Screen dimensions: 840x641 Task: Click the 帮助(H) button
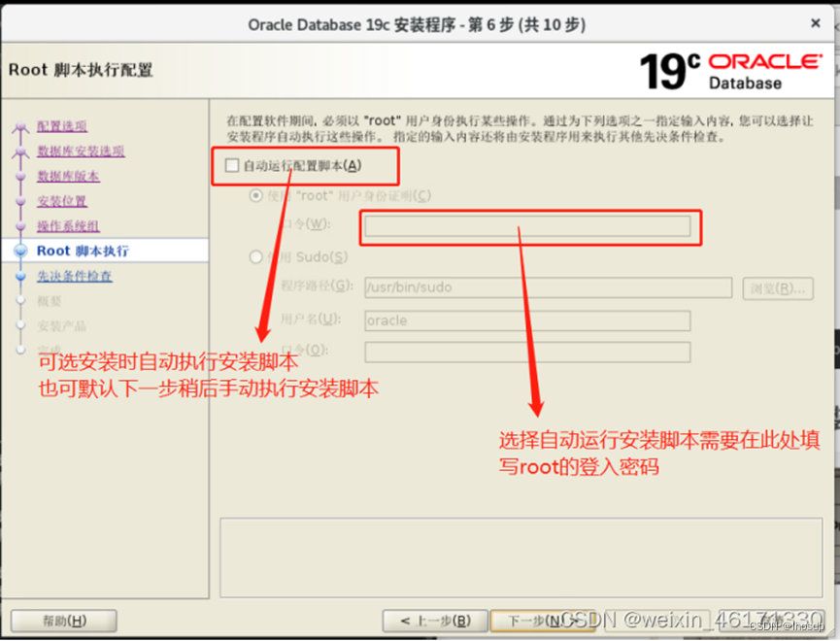(64, 621)
